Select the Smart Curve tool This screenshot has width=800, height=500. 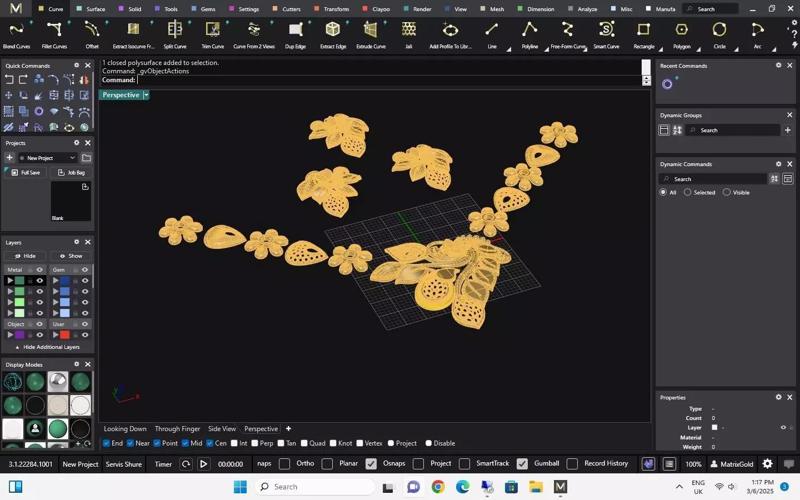[606, 30]
